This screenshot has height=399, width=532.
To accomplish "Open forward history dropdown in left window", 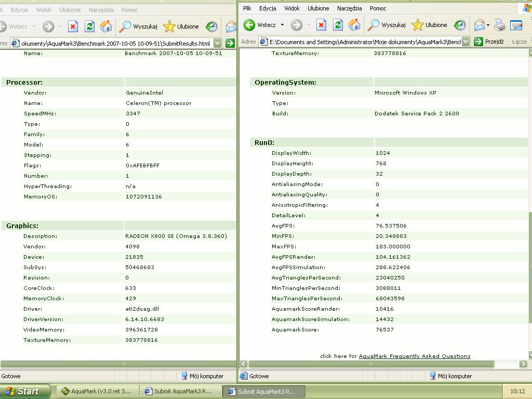I will [x=60, y=26].
